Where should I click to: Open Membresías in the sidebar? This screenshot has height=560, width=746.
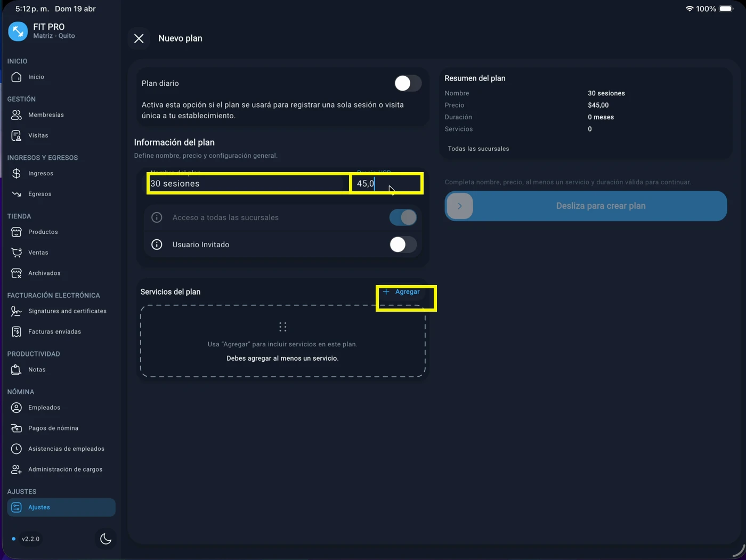(x=46, y=115)
